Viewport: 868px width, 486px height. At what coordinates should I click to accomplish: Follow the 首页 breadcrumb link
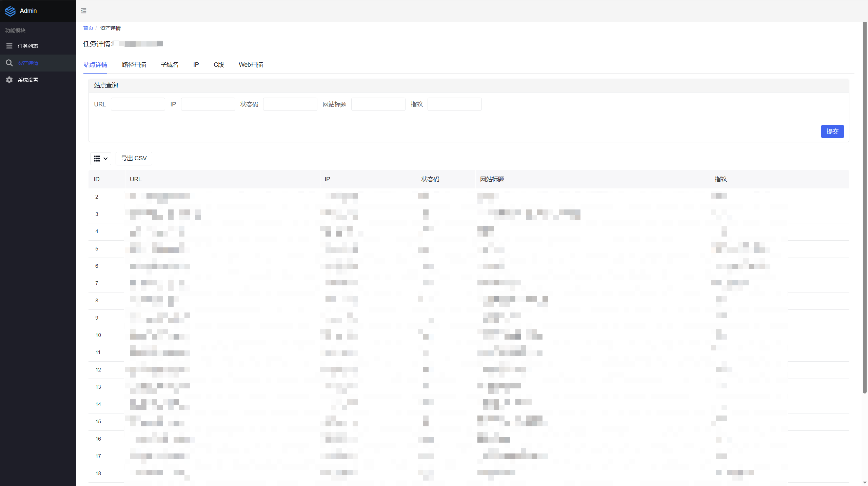coord(88,28)
